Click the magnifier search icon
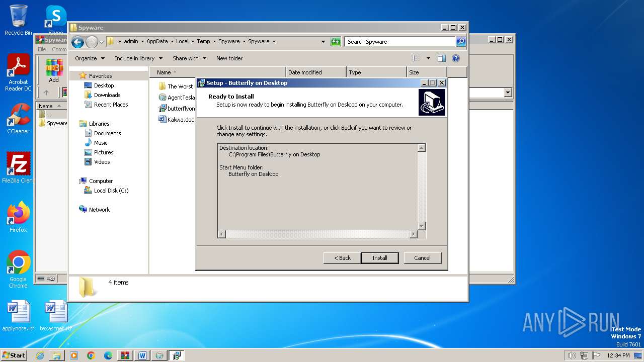The width and height of the screenshot is (644, 362). 461,42
